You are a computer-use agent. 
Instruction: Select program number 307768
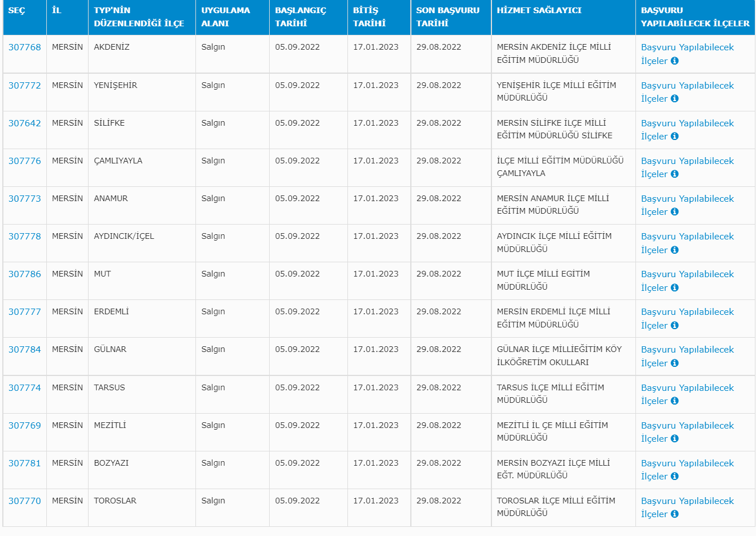point(25,47)
